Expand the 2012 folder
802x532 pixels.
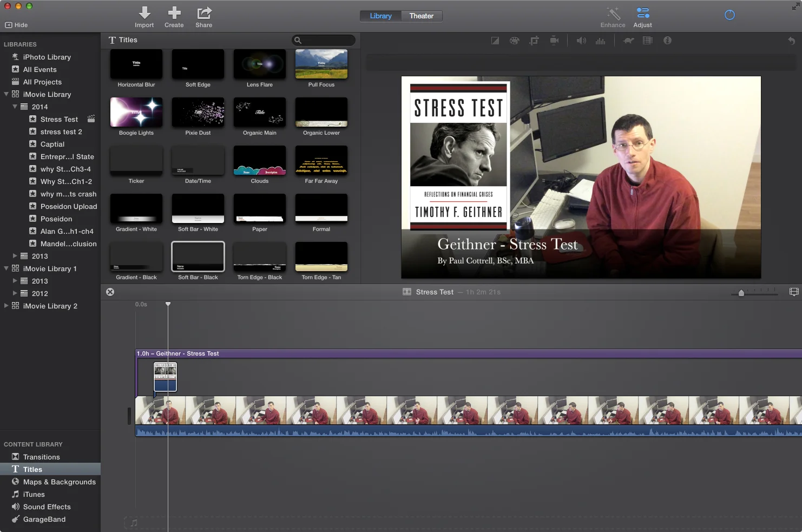[x=15, y=293]
